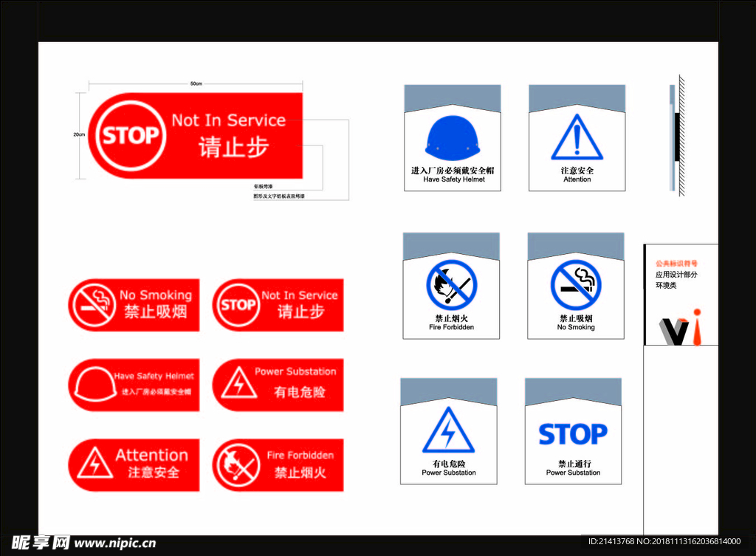Select the 50cm width dimension label
The width and height of the screenshot is (756, 556).
point(196,83)
